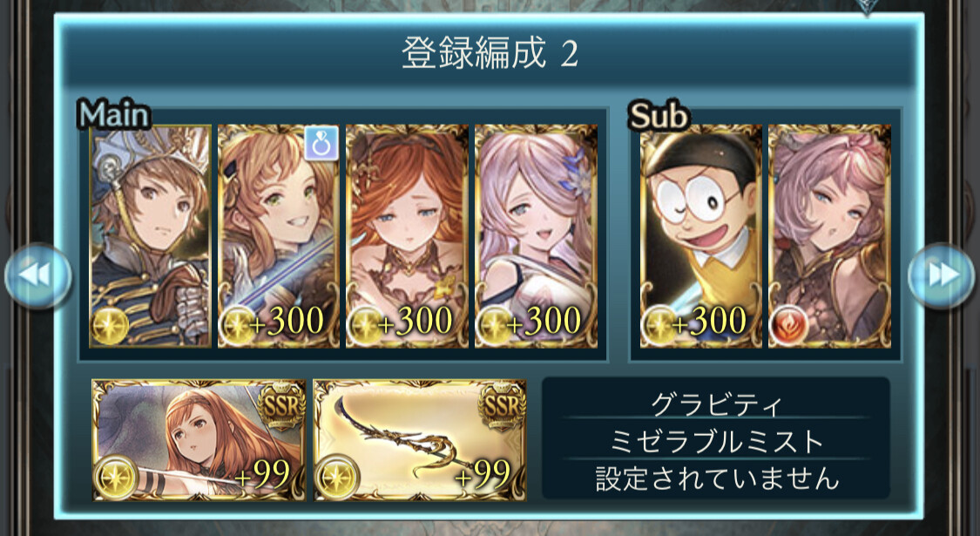Open the SSR summon card with archer girl
Image resolution: width=980 pixels, height=536 pixels.
coord(199,439)
